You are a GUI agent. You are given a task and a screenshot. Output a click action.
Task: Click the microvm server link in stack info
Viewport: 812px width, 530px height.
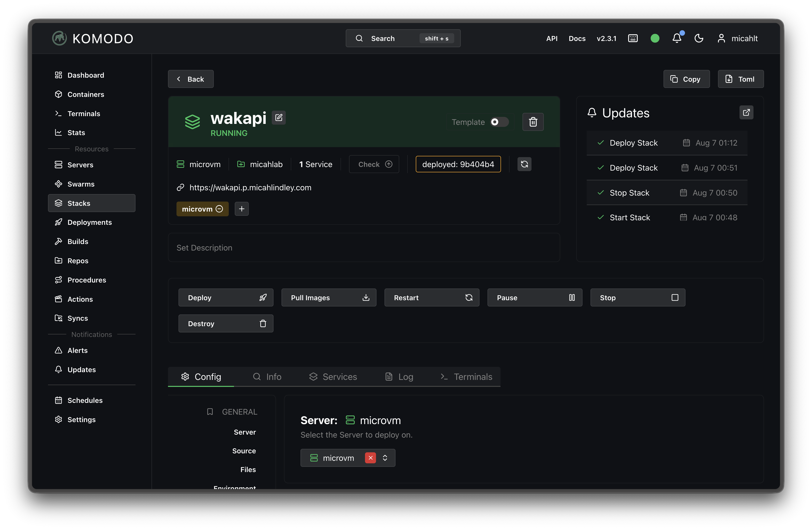pyautogui.click(x=198, y=164)
